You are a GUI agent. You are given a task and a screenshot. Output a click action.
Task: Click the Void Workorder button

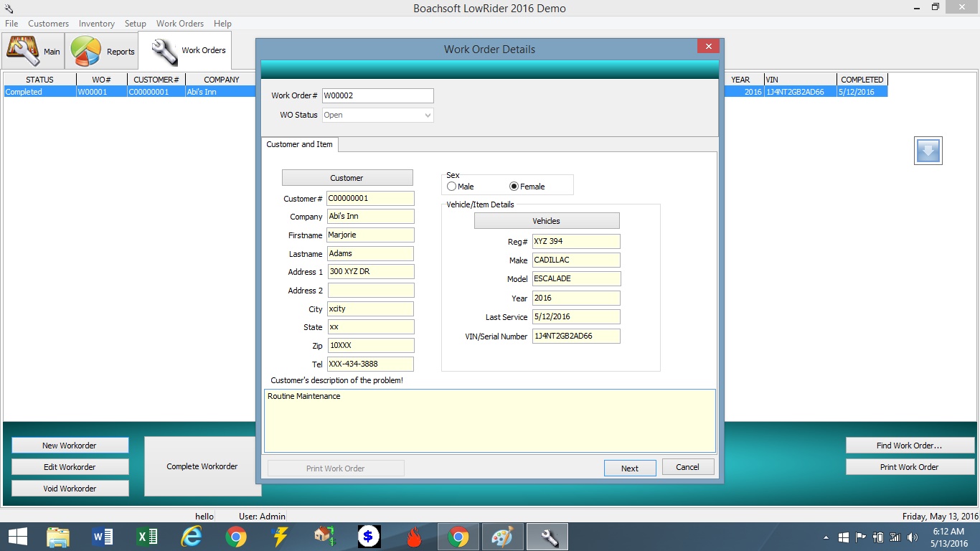point(70,488)
